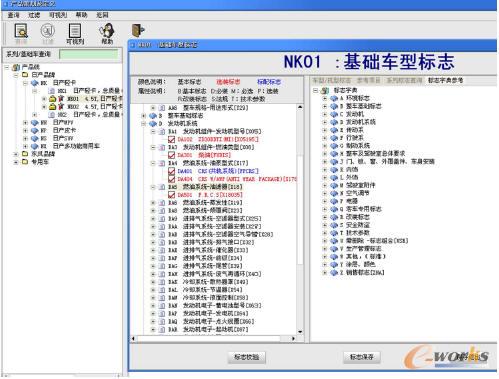Select the 日产MPV tree row

57,122
